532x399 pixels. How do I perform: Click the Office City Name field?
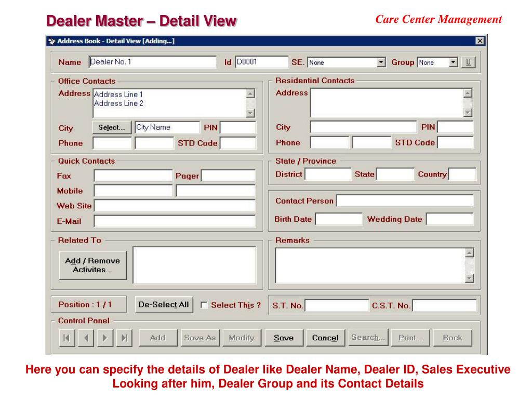[x=167, y=128]
